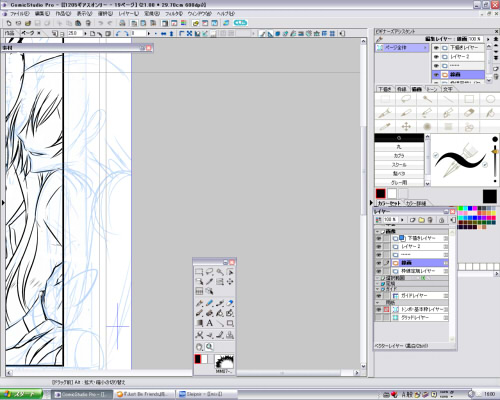Switch to the Just Be Friends taskbar window
Image resolution: width=500 pixels, height=400 pixels.
pyautogui.click(x=144, y=394)
